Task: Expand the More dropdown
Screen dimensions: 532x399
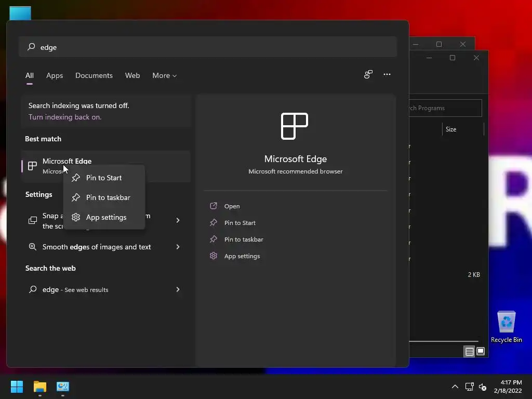Action: 165,75
